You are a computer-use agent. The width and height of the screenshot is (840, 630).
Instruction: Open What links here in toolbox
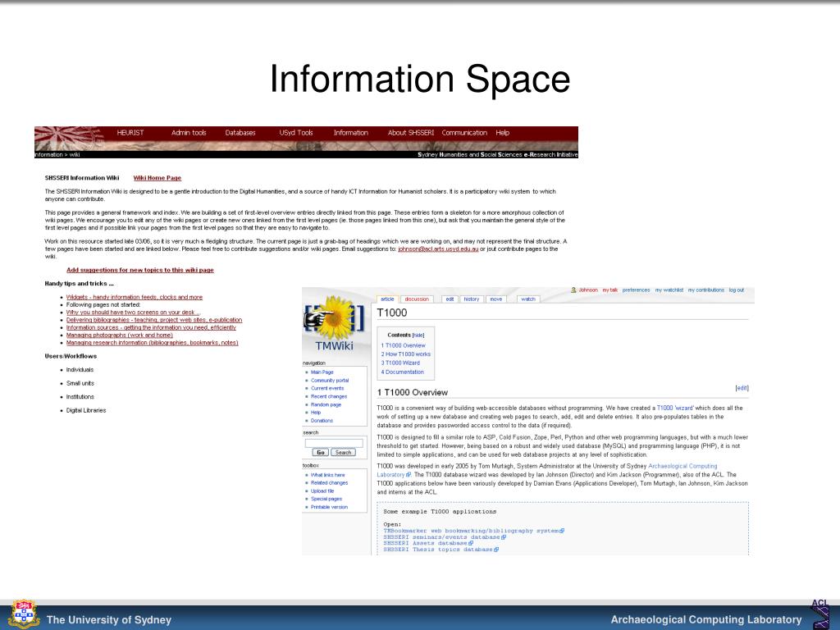click(x=328, y=475)
